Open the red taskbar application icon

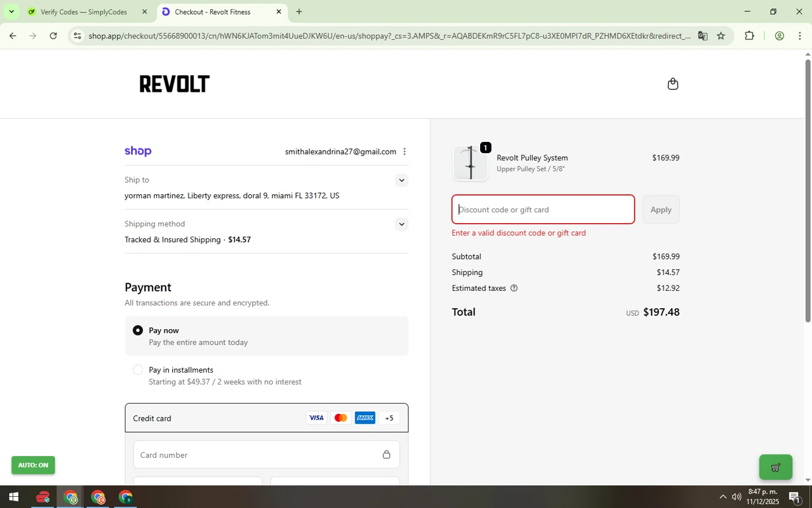[42, 497]
